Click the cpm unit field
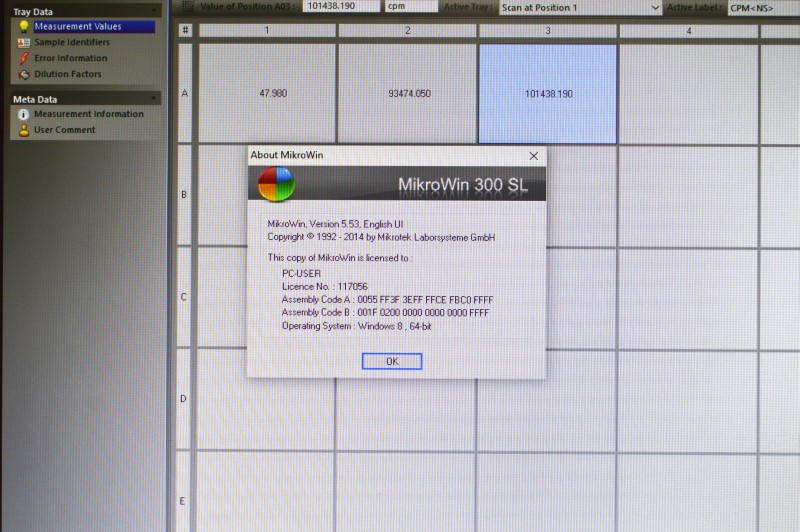This screenshot has width=800, height=532. point(411,6)
